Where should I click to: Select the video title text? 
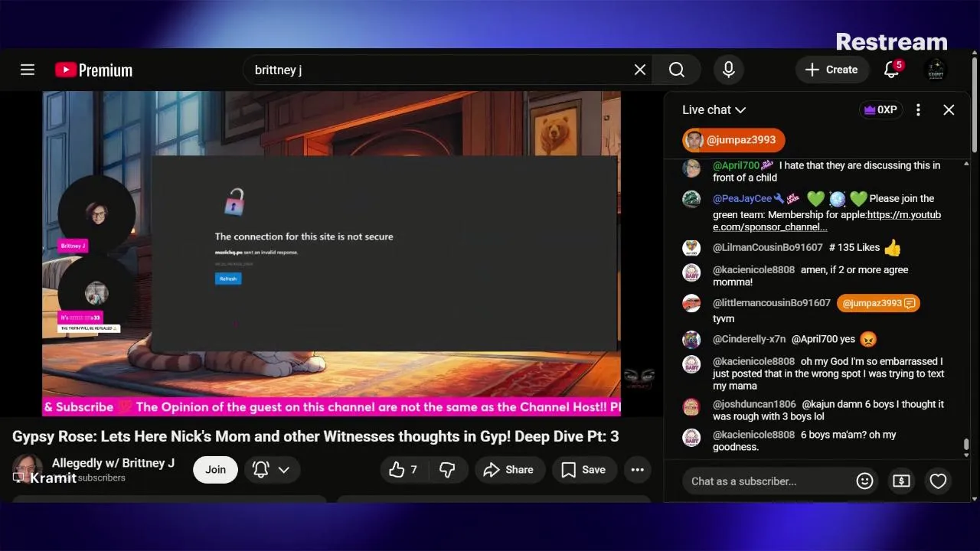click(x=315, y=436)
